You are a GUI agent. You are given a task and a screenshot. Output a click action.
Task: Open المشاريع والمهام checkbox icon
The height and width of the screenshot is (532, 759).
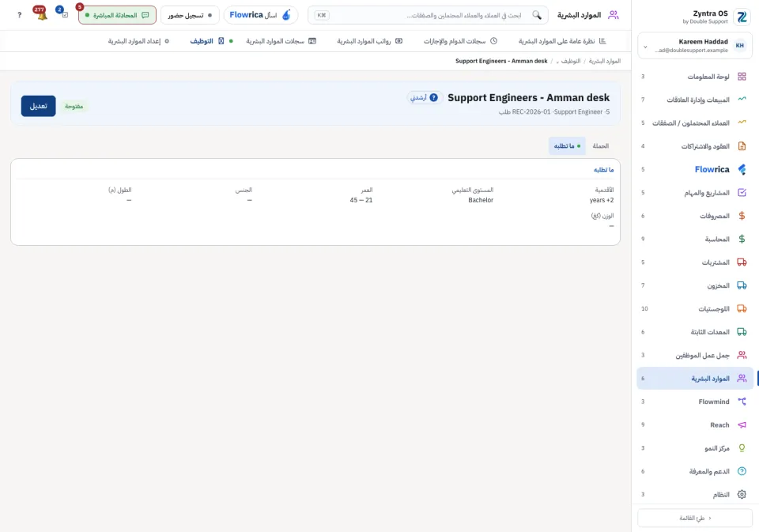coord(742,193)
